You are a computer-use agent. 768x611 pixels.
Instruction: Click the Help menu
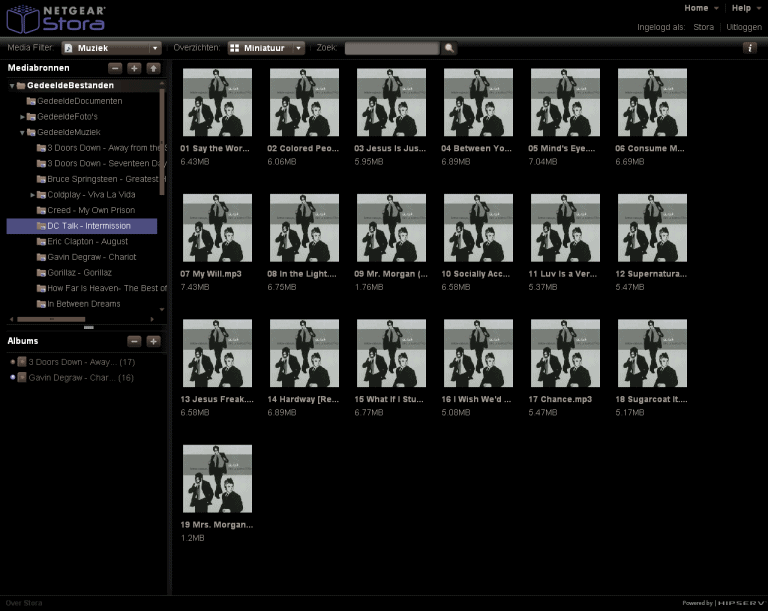pos(741,8)
